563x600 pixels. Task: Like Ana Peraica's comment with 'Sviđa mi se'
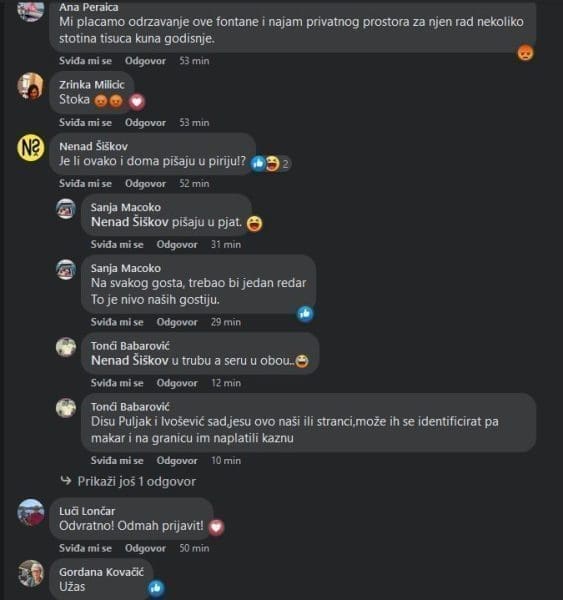pyautogui.click(x=85, y=61)
